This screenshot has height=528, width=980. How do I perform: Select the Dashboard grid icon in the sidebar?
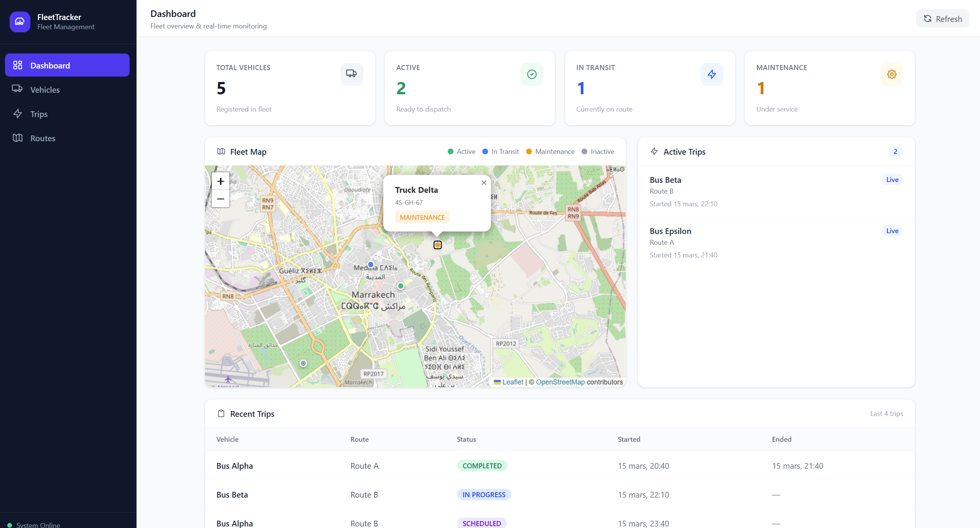pos(18,65)
